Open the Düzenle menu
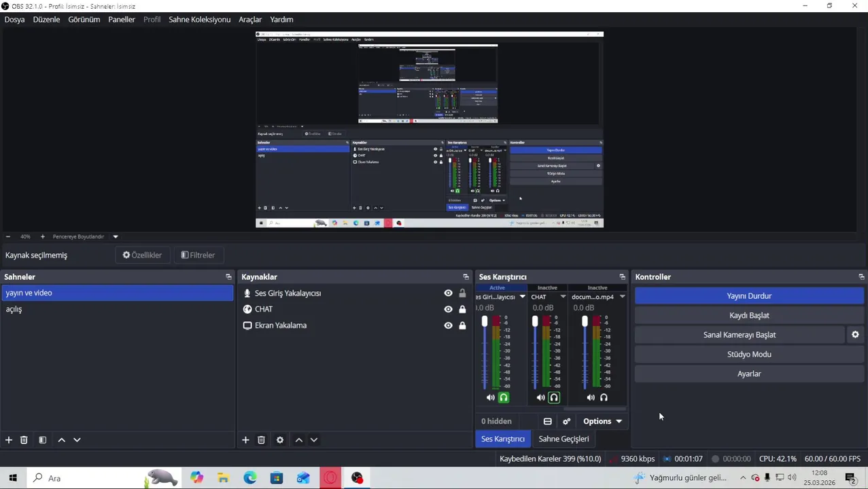Viewport: 868px width, 489px height. click(46, 20)
